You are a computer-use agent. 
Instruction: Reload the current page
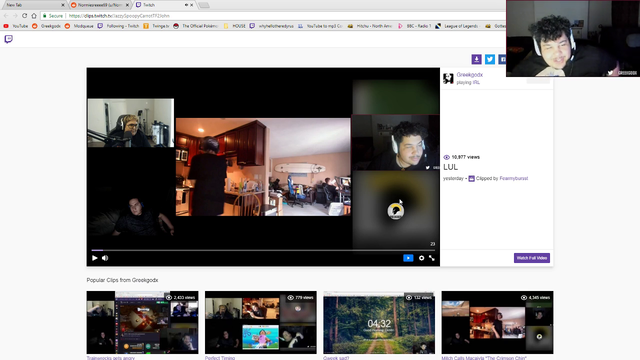click(x=24, y=16)
